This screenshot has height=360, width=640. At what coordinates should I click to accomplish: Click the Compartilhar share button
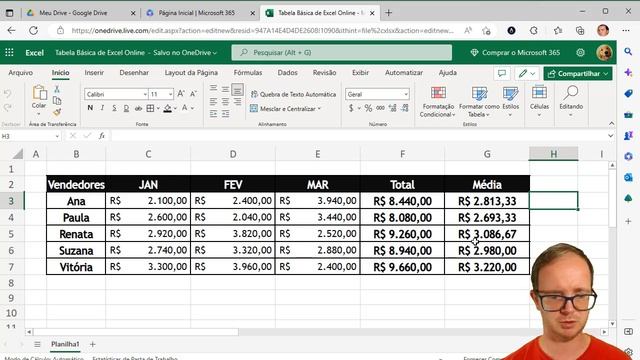click(x=578, y=73)
